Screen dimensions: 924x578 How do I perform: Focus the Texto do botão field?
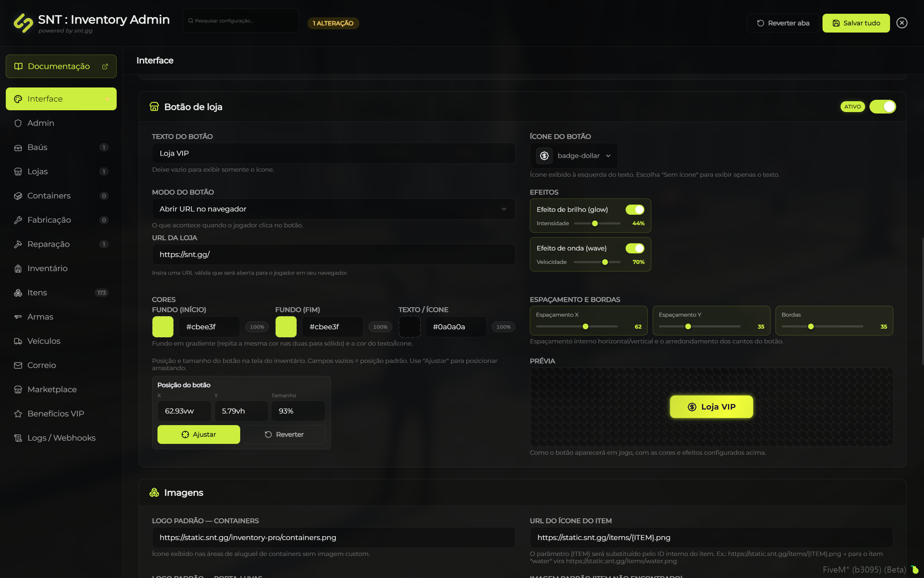click(333, 153)
